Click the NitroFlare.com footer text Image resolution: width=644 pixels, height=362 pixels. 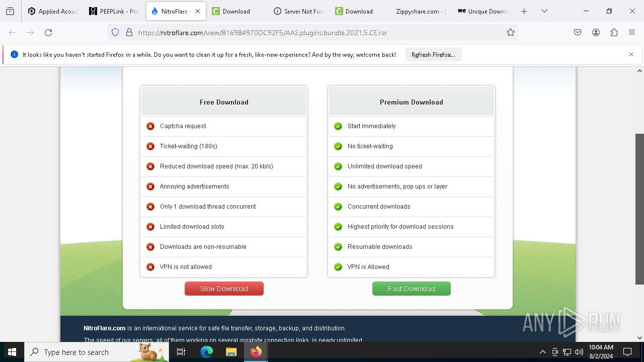tap(105, 328)
